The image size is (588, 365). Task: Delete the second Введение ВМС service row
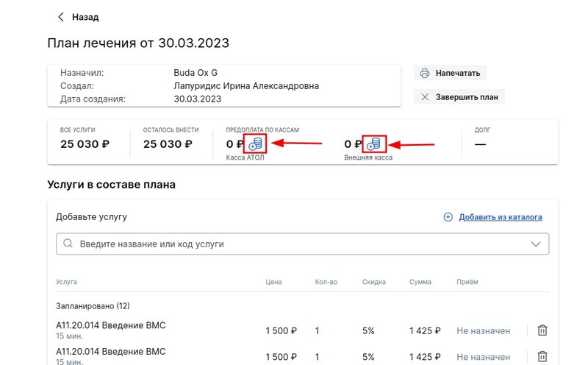[542, 356]
